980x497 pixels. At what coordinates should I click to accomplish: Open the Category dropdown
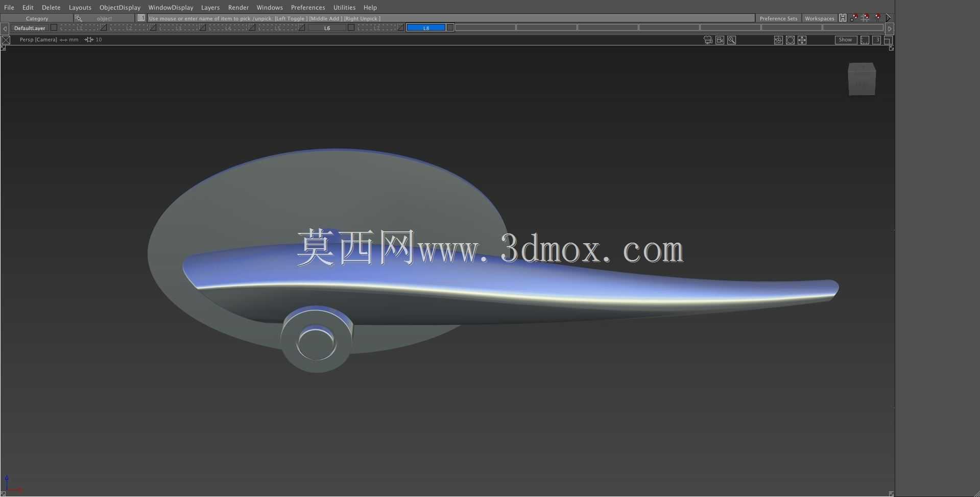click(x=37, y=18)
